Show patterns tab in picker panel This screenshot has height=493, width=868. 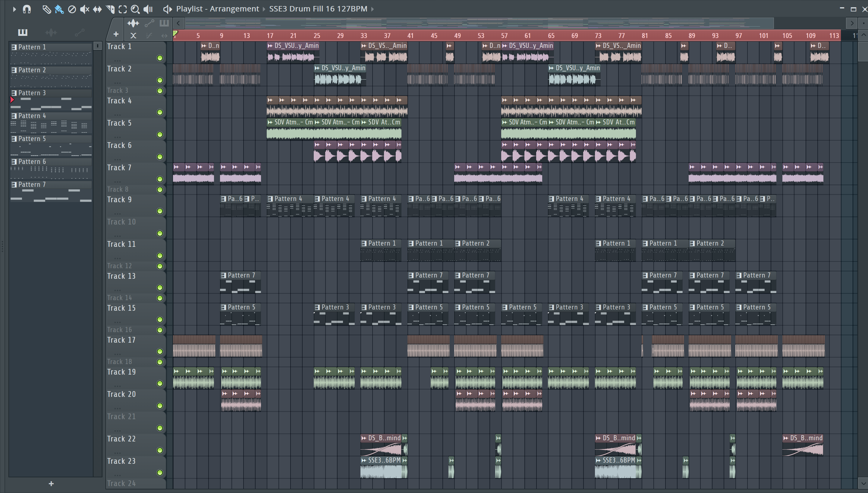pos(23,33)
